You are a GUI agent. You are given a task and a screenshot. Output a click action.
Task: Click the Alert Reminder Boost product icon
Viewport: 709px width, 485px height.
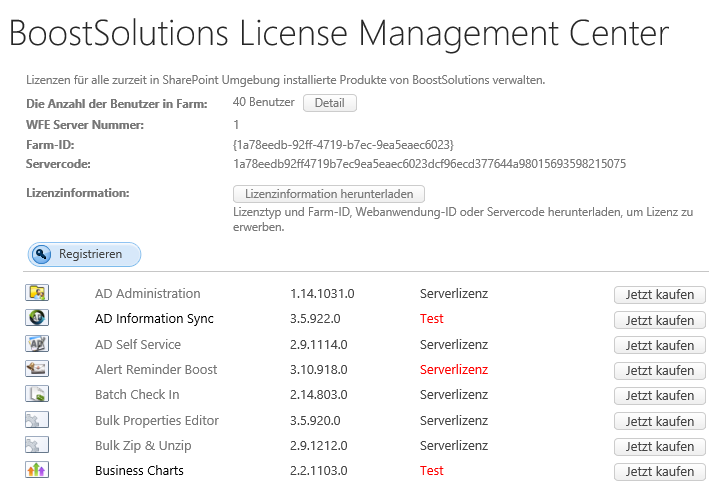pyautogui.click(x=37, y=369)
